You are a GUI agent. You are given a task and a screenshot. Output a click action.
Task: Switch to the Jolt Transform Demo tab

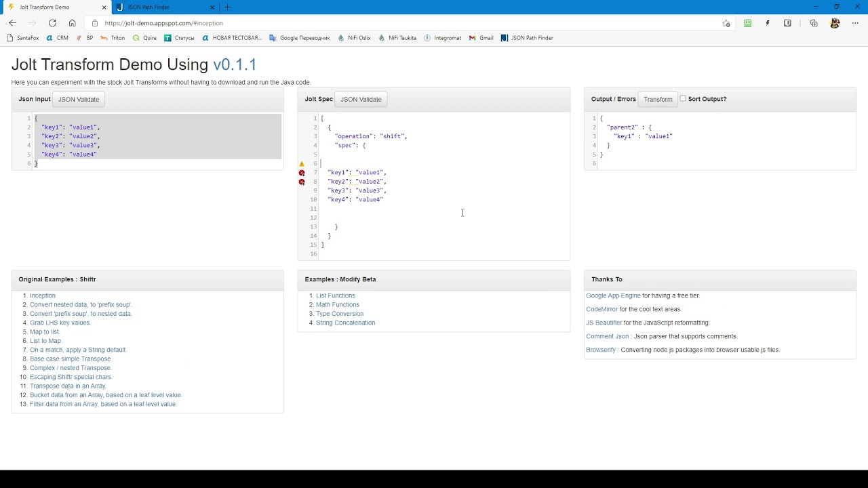[x=56, y=7]
